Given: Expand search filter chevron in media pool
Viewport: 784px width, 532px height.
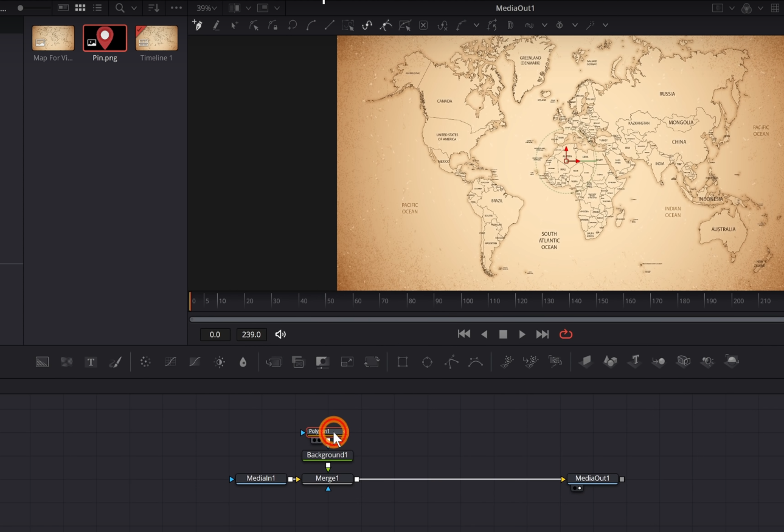Looking at the screenshot, I should pos(134,8).
